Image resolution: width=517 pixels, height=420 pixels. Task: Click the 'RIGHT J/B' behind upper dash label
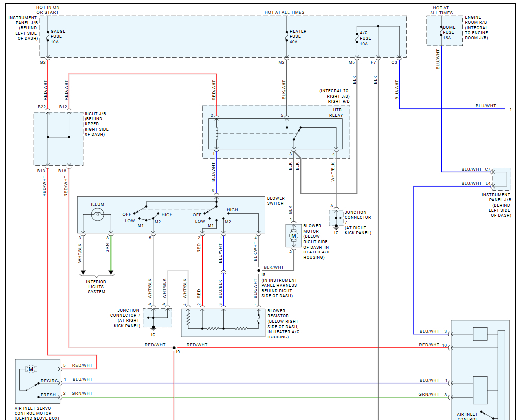pos(96,124)
